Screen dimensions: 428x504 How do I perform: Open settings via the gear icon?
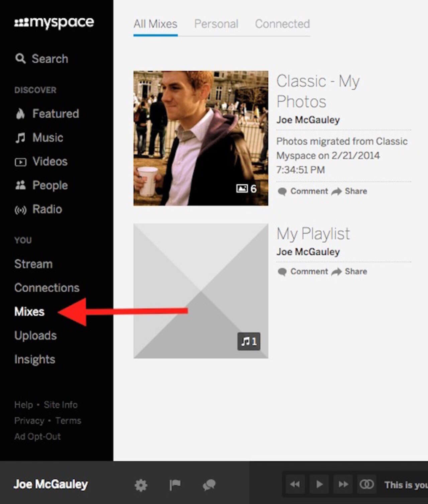(x=141, y=484)
